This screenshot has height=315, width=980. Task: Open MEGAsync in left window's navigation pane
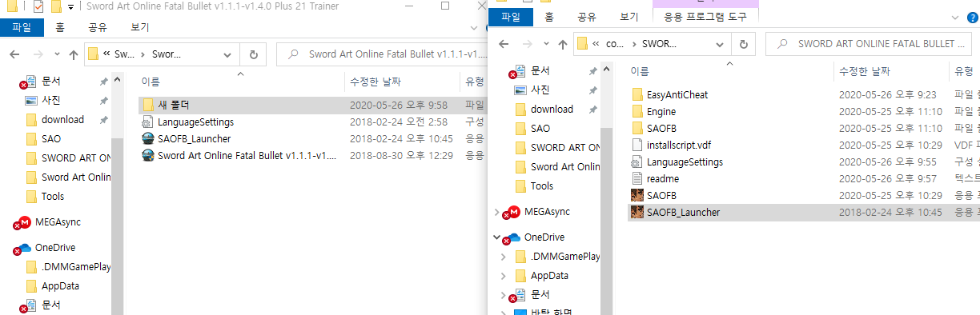point(57,222)
